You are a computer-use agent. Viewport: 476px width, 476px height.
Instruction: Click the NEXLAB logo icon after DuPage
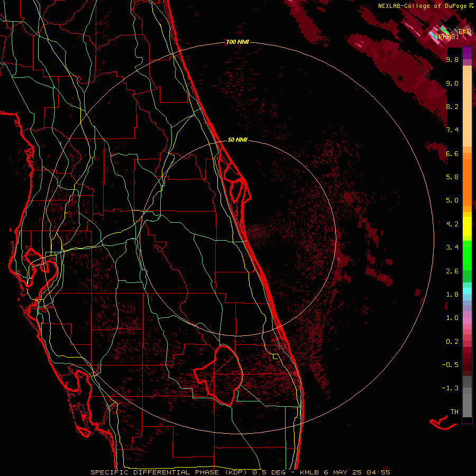point(471,5)
